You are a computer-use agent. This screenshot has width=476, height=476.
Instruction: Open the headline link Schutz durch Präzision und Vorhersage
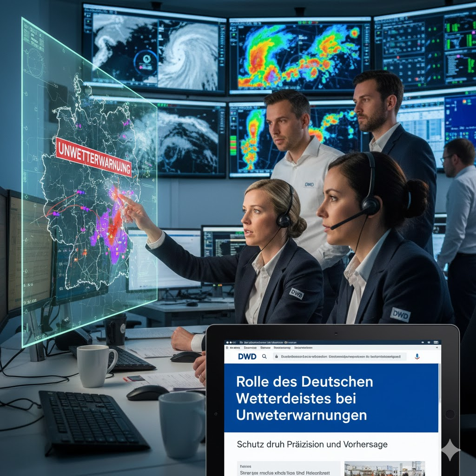311,444
